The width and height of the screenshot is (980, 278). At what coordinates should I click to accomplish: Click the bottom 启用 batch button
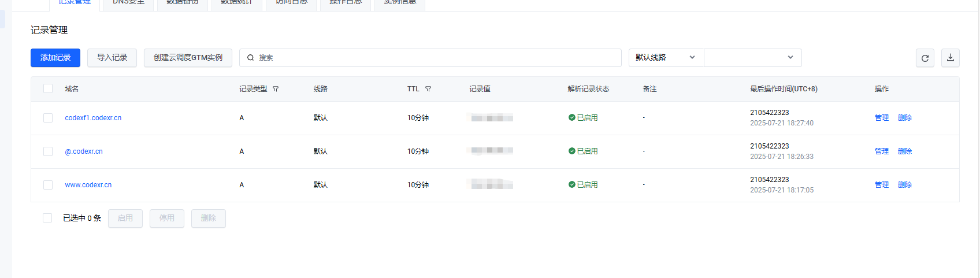[125, 218]
